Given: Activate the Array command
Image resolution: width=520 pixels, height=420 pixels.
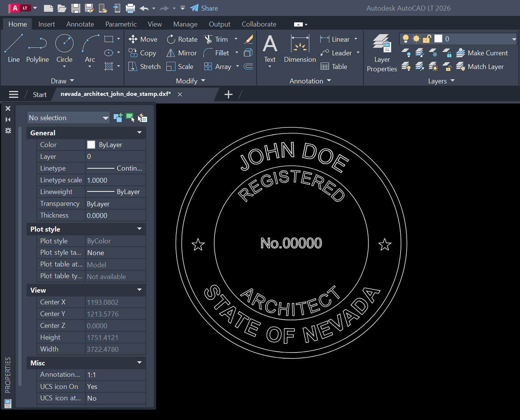Looking at the screenshot, I should (218, 66).
